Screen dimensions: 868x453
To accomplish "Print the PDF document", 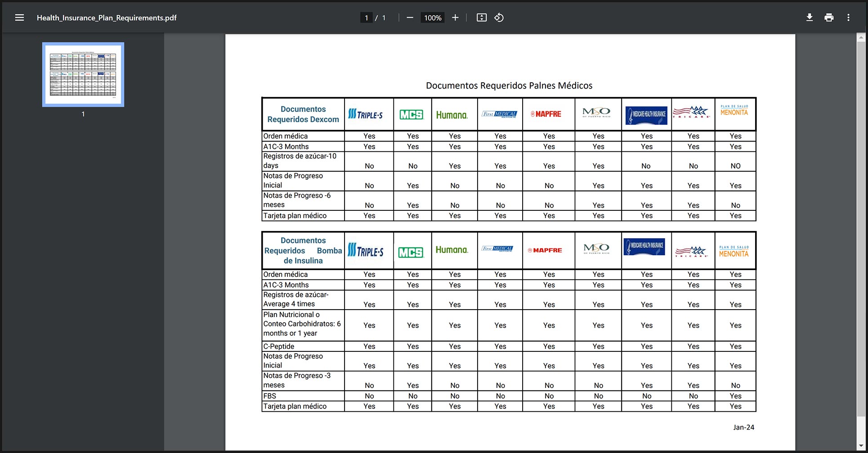I will pos(829,18).
